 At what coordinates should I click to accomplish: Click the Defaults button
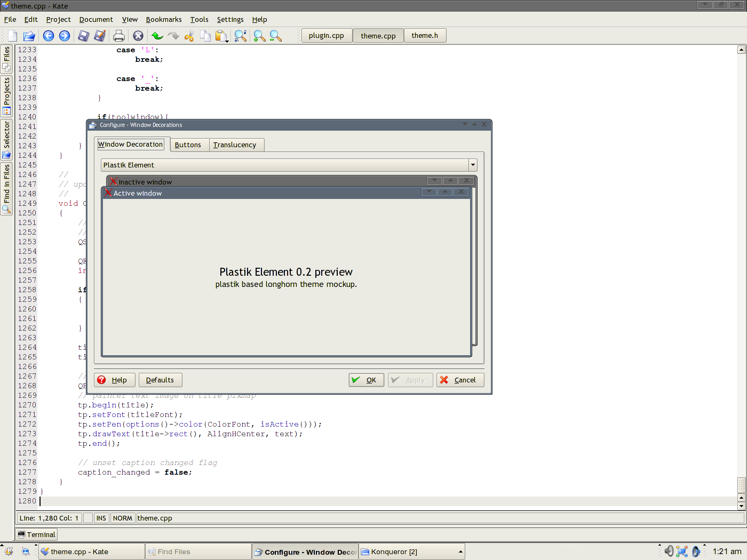[160, 380]
